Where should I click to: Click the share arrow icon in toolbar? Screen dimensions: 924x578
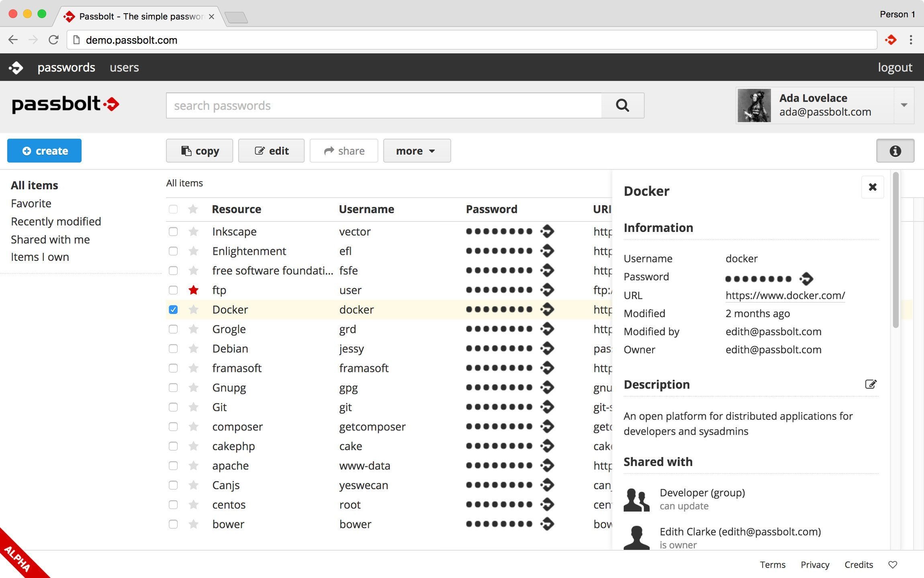click(328, 150)
